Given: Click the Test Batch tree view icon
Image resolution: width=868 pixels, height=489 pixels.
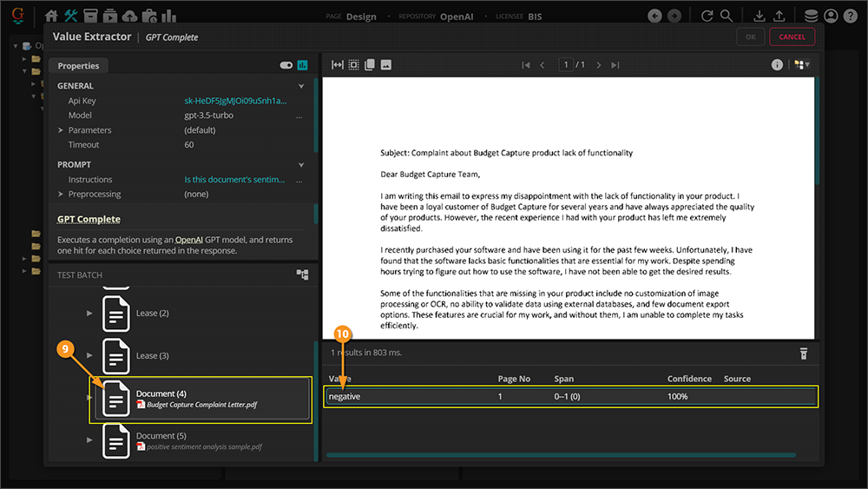Looking at the screenshot, I should point(302,274).
